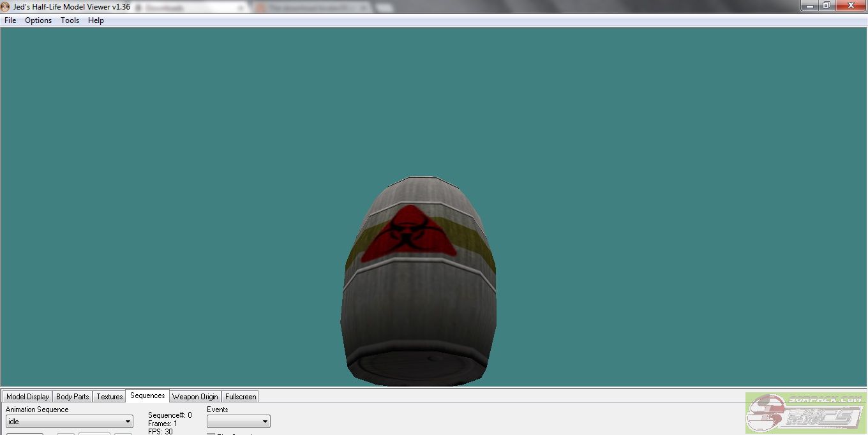
Task: Open the File menu
Action: tap(10, 20)
